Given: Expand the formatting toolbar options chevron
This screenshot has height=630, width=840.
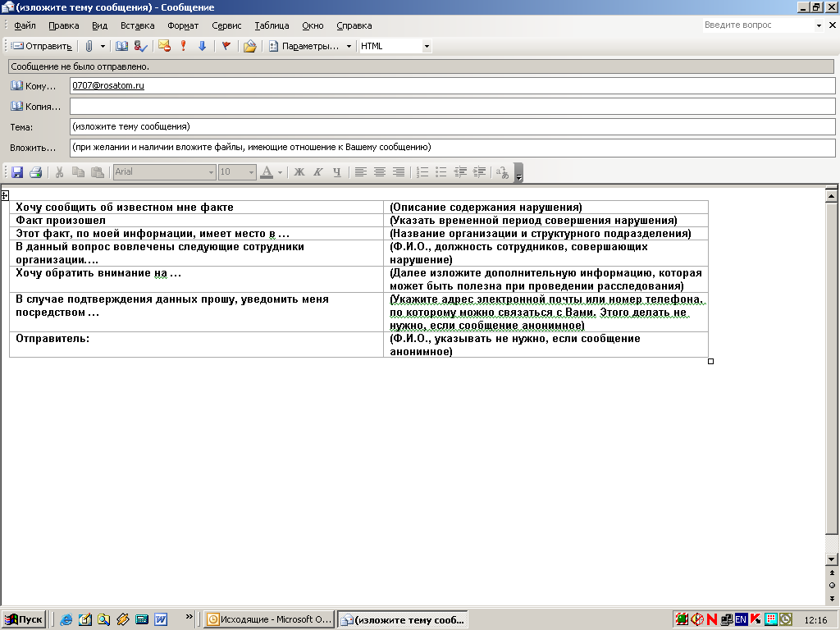Looking at the screenshot, I should coord(518,172).
